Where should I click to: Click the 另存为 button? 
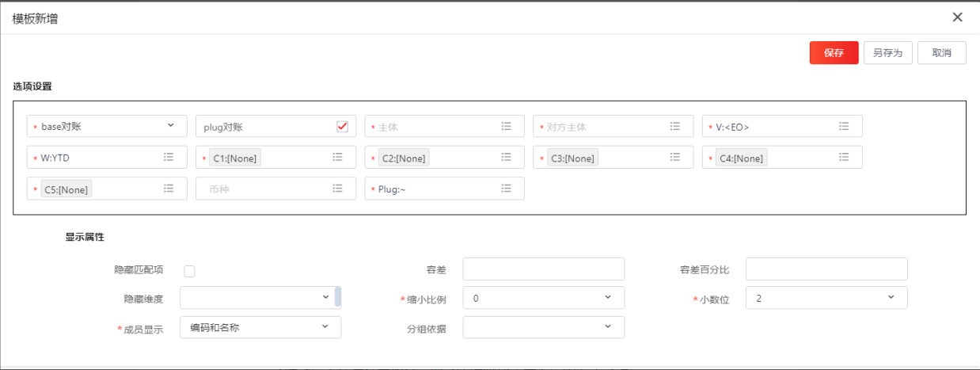[x=887, y=53]
